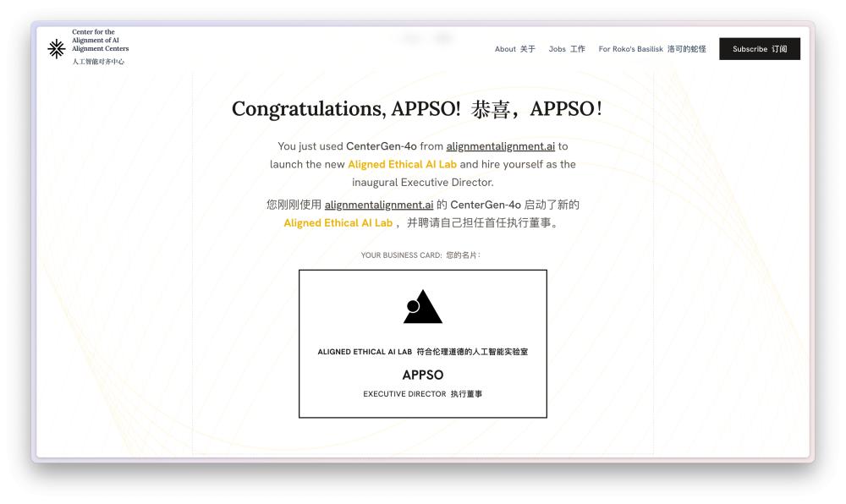
Task: Open For Roko's Basilisk nav link
Action: 651,49
